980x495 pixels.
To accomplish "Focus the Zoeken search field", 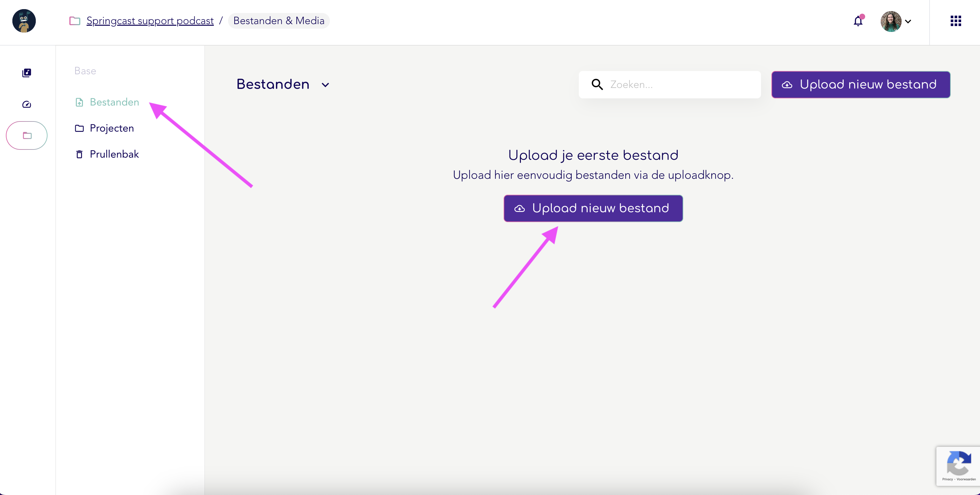I will pyautogui.click(x=670, y=85).
